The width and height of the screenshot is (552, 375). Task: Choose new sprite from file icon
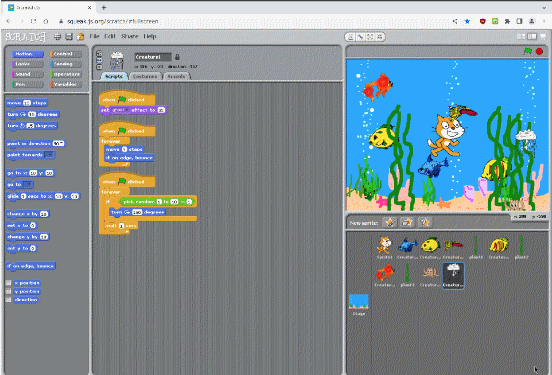(407, 223)
